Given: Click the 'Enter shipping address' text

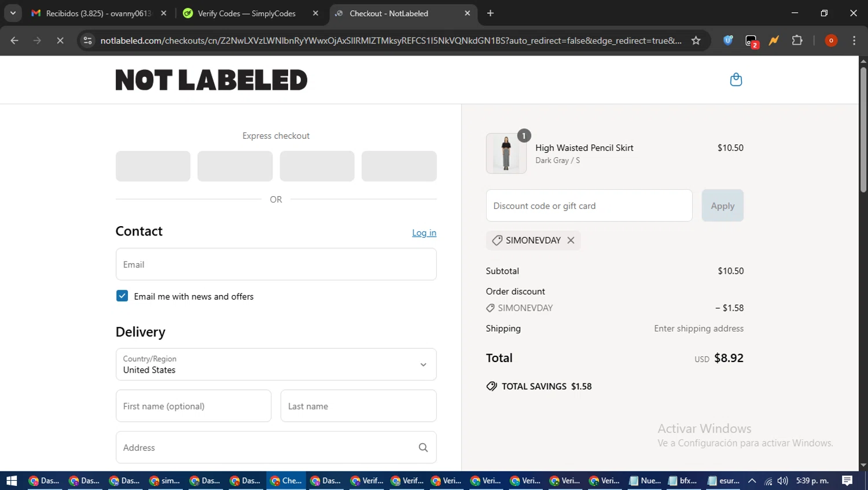Looking at the screenshot, I should click(698, 328).
